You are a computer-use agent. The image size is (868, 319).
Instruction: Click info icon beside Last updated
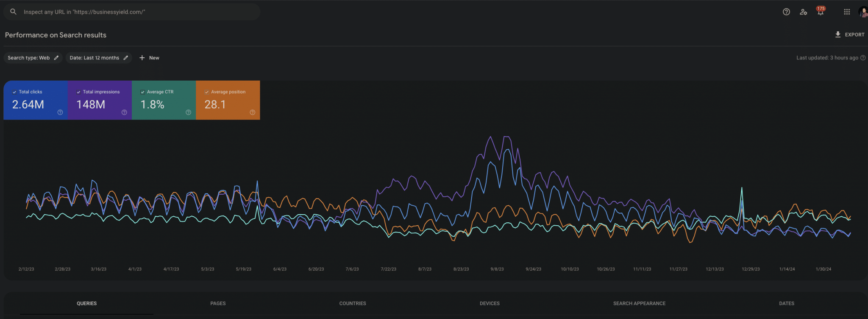coord(863,58)
